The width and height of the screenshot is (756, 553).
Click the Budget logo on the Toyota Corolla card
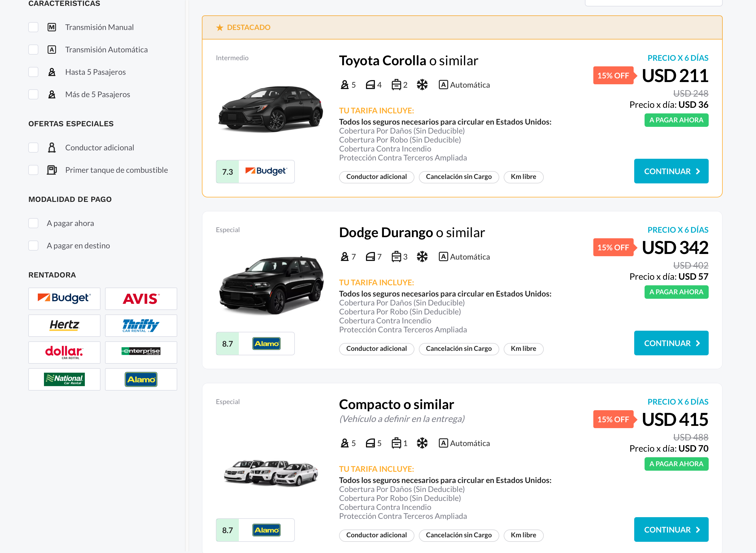pos(266,171)
